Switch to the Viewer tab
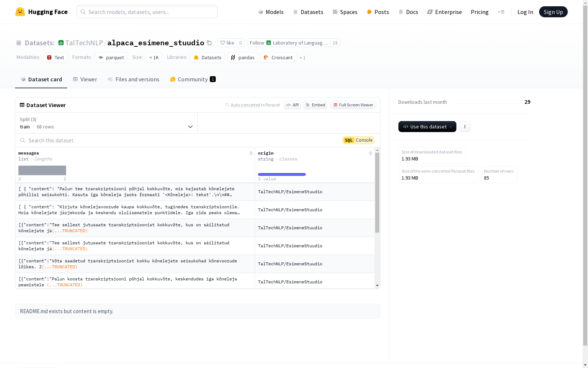 [x=85, y=79]
